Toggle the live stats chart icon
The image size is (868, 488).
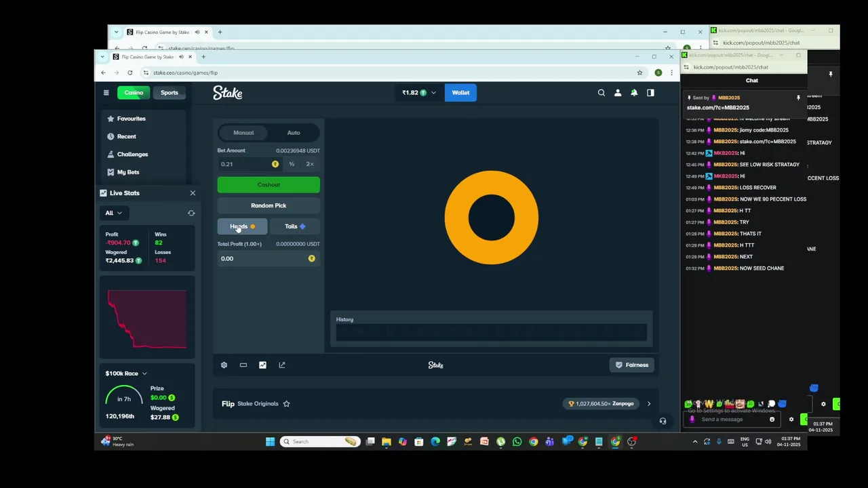point(262,365)
